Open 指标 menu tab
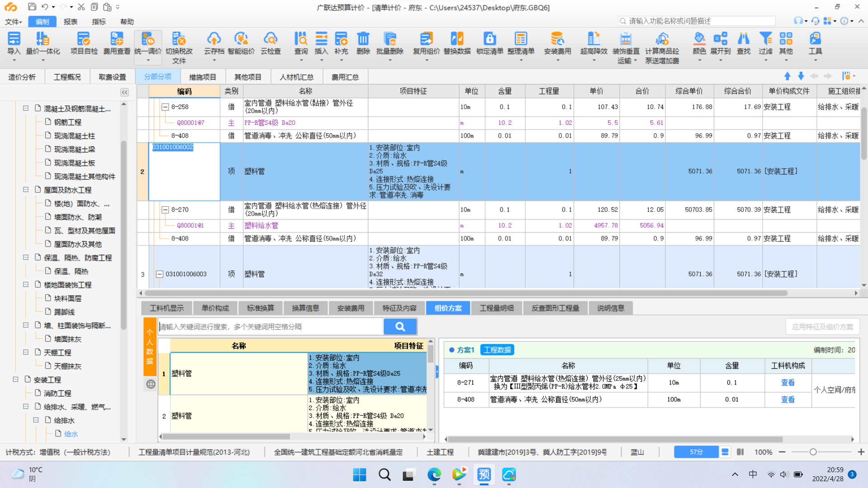The height and width of the screenshot is (488, 868). click(99, 22)
